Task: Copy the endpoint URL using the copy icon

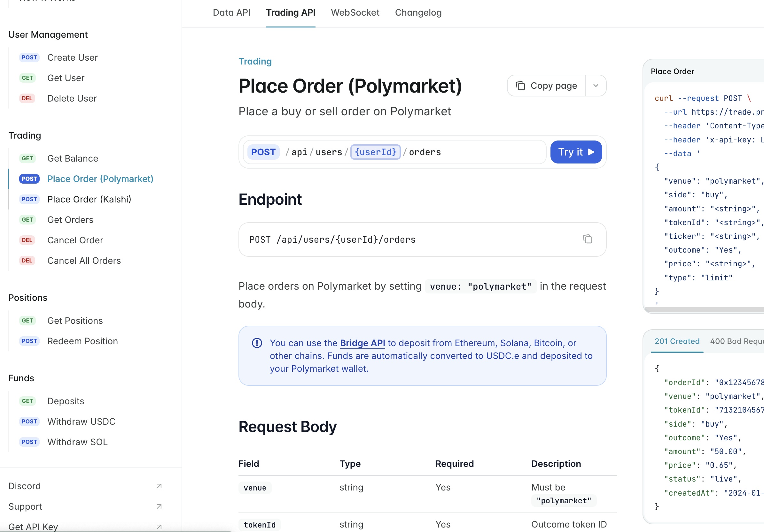Action: click(x=588, y=239)
